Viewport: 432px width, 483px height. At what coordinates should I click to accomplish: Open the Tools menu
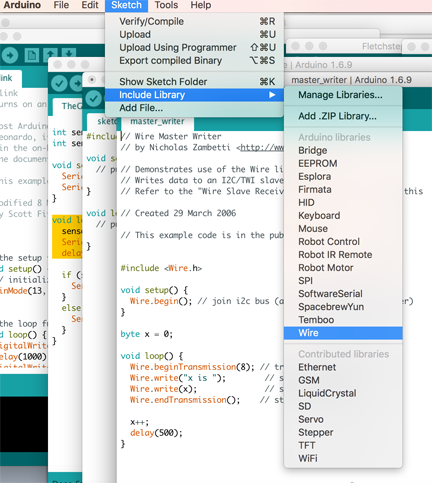click(166, 5)
